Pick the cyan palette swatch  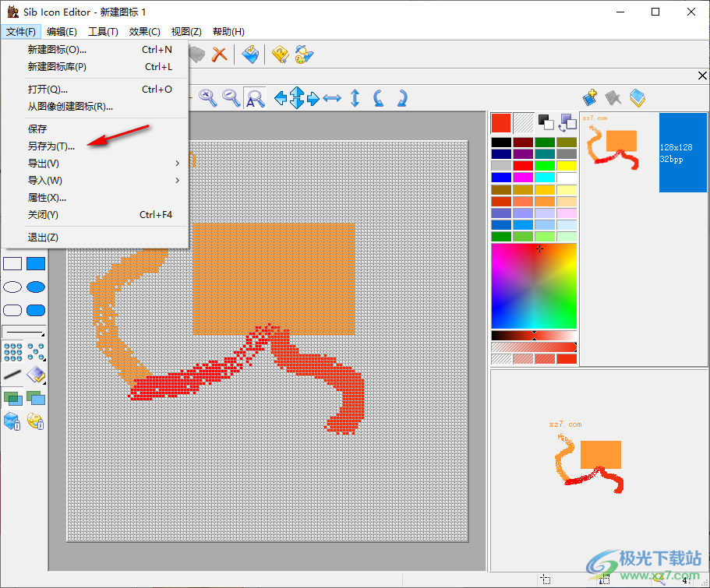tap(545, 178)
